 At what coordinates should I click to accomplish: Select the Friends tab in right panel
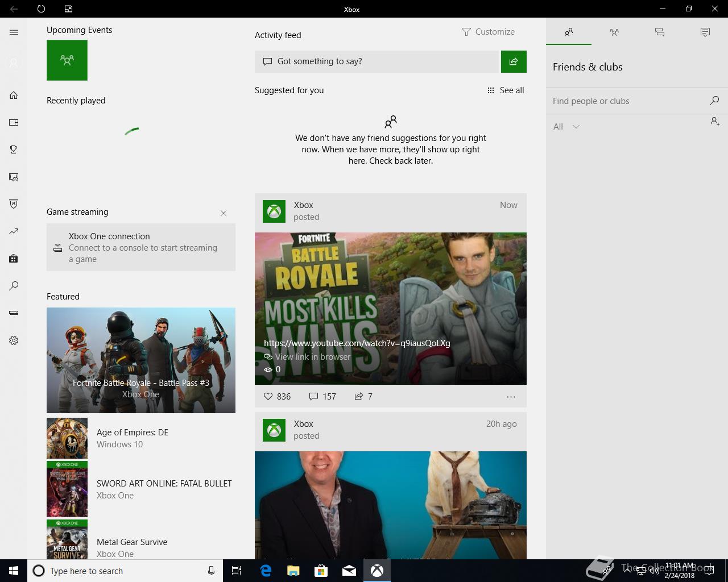(569, 32)
